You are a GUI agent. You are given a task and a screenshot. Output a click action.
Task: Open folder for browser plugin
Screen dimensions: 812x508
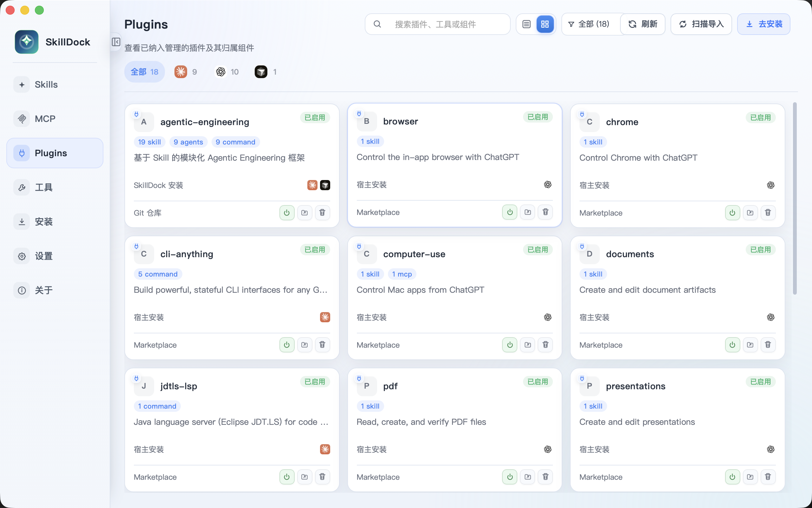[528, 212]
